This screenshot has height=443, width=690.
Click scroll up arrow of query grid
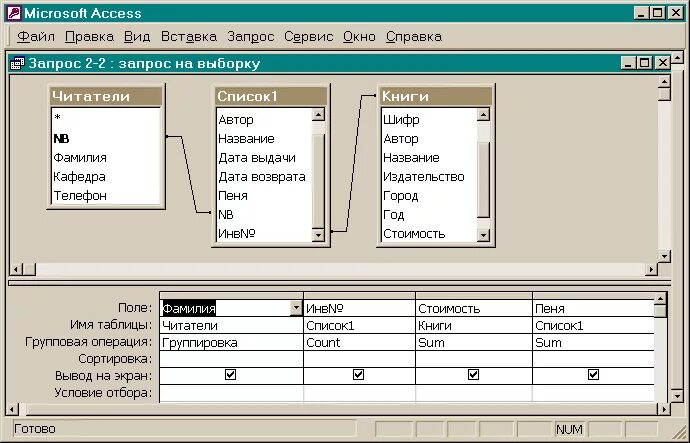click(660, 299)
